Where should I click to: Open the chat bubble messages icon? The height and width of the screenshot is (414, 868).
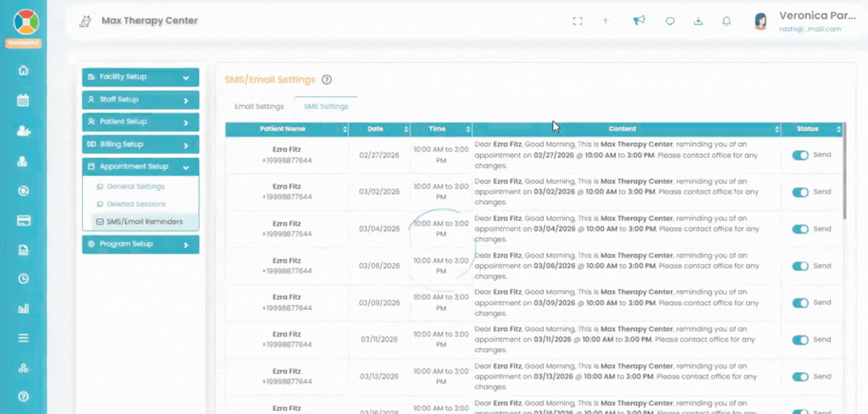click(670, 21)
